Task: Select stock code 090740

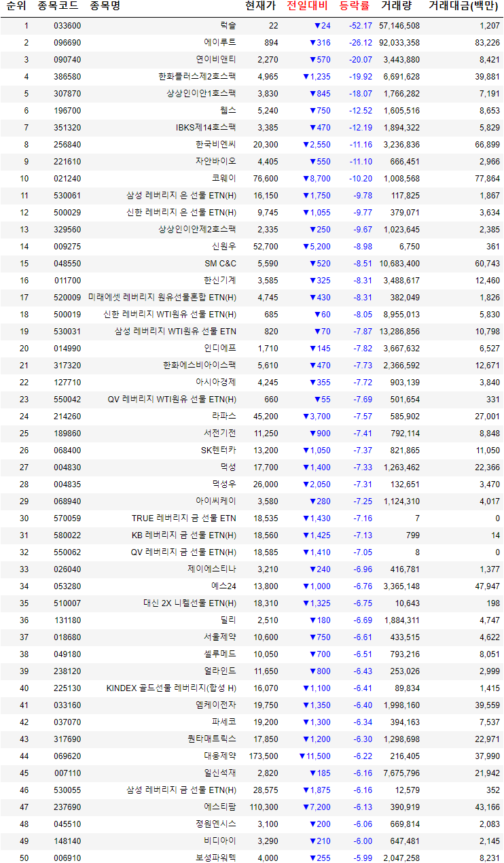Action: [67, 60]
